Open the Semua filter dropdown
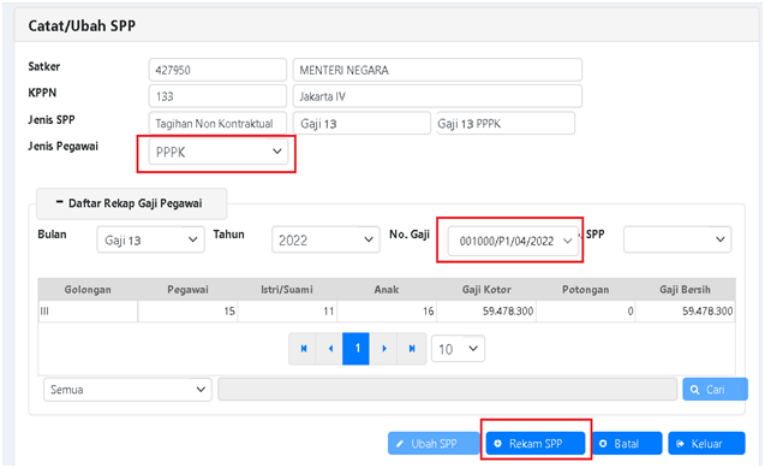765x468 pixels. [x=127, y=389]
